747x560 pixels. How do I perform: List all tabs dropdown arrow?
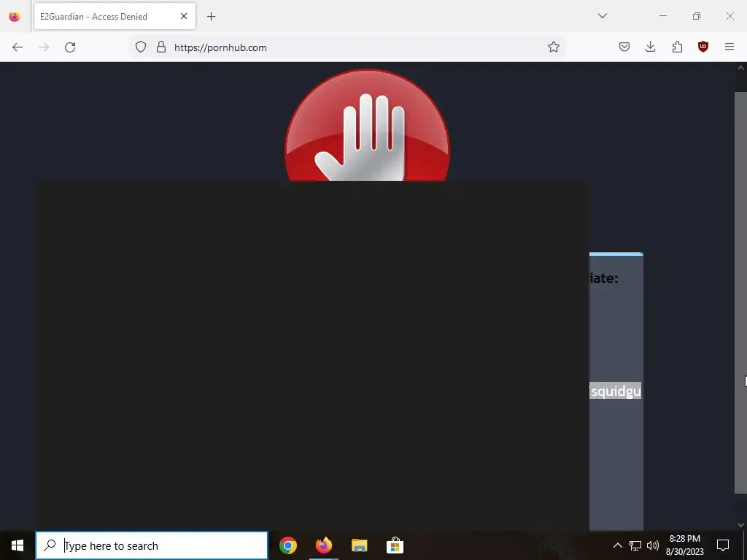(x=602, y=16)
